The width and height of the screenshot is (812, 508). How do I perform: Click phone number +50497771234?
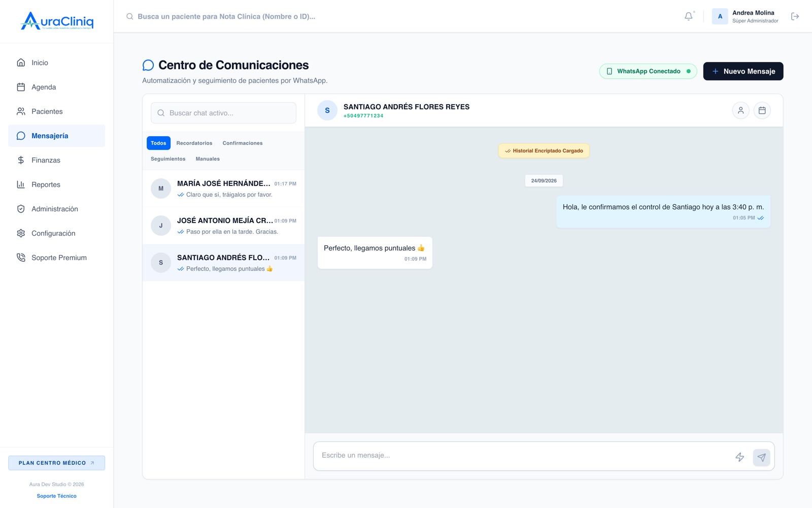pos(363,116)
